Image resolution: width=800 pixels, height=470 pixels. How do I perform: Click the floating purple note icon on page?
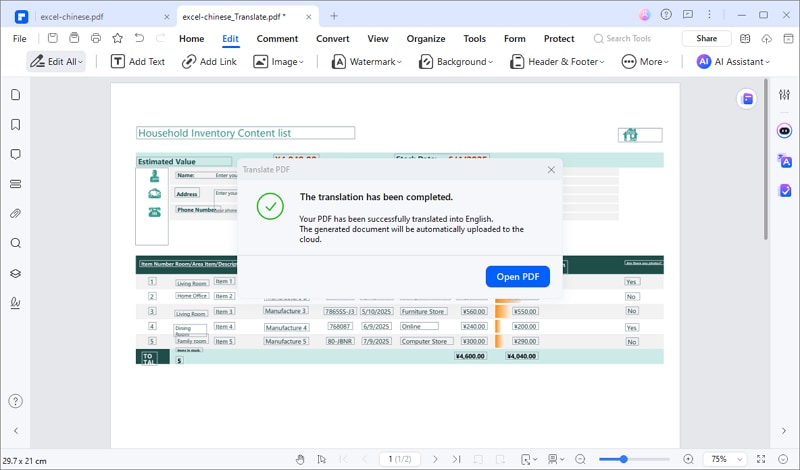tap(747, 98)
